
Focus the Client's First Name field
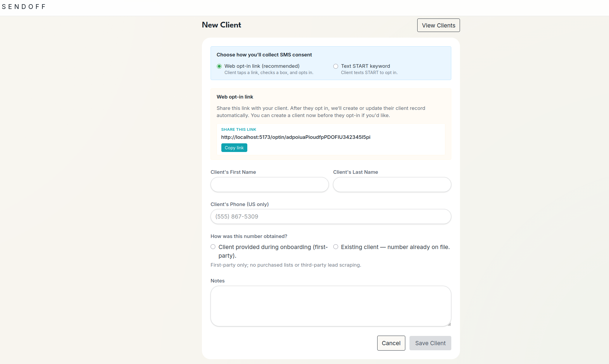point(269,185)
